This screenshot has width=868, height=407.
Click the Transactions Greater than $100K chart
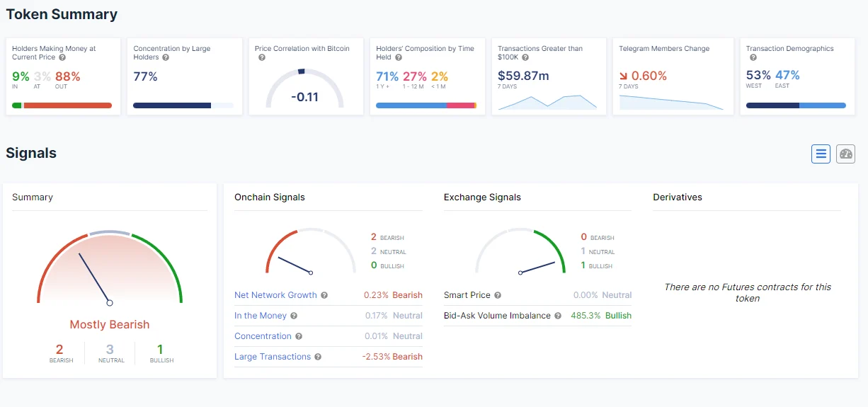(x=547, y=102)
